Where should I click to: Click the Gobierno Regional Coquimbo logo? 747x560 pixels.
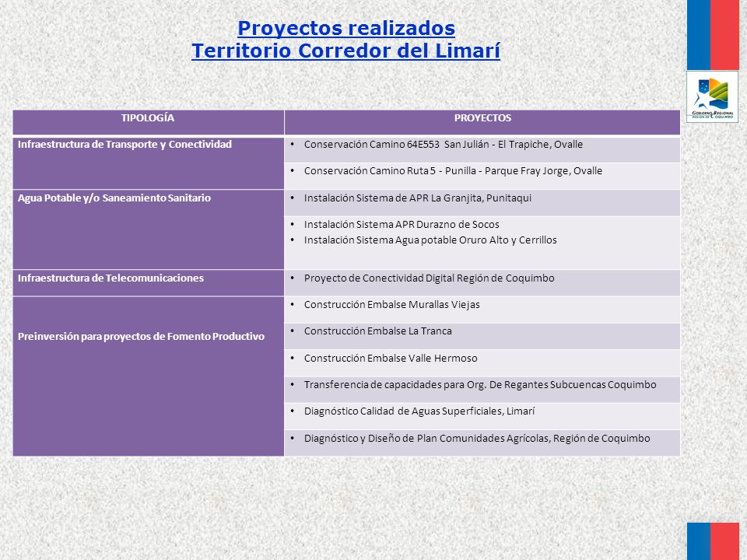click(x=712, y=97)
